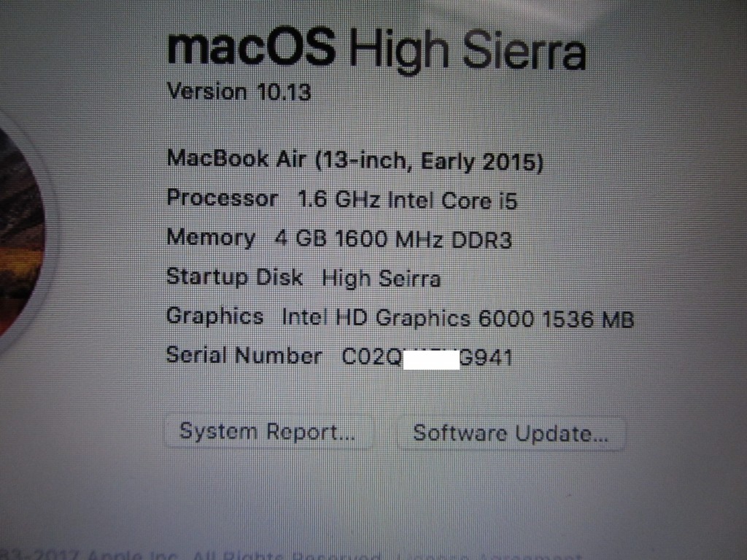Click the Processor label

(x=222, y=198)
